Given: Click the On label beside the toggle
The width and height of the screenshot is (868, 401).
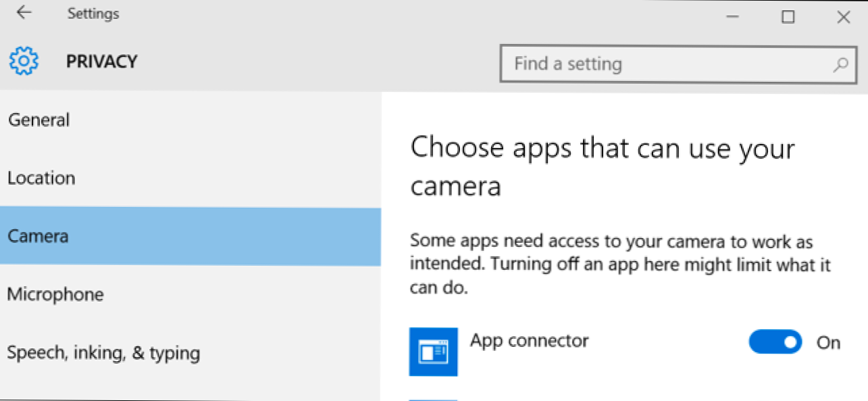Looking at the screenshot, I should pos(828,343).
